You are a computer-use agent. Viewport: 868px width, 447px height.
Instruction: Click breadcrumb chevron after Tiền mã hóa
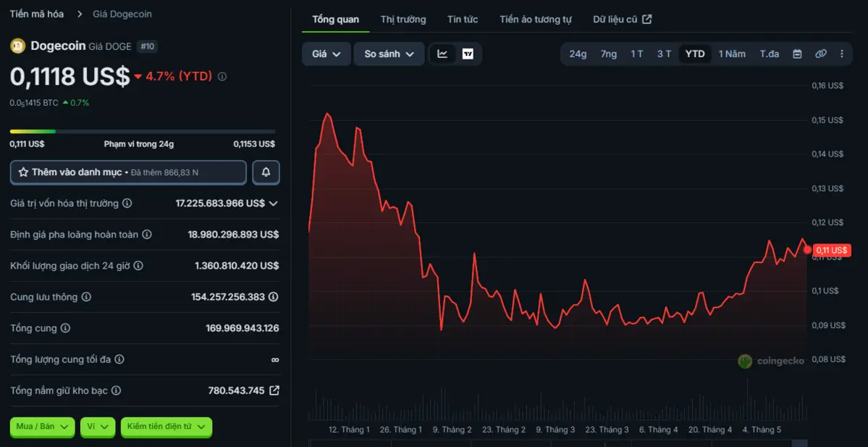[x=80, y=14]
